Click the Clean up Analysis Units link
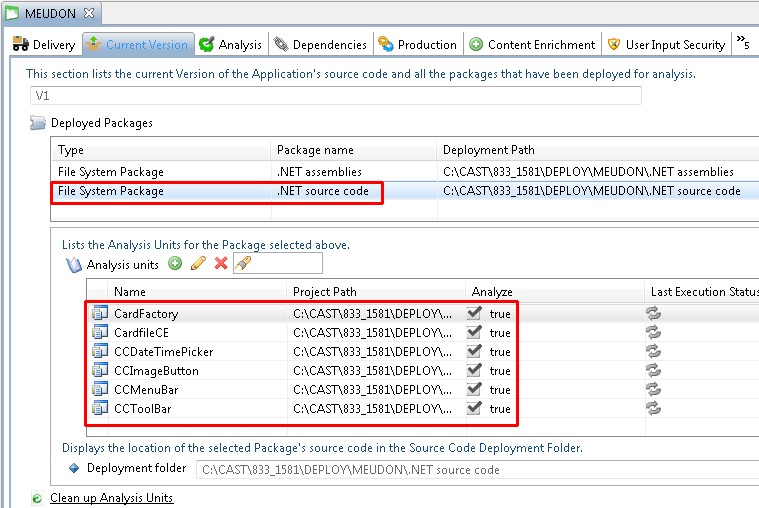 (111, 498)
